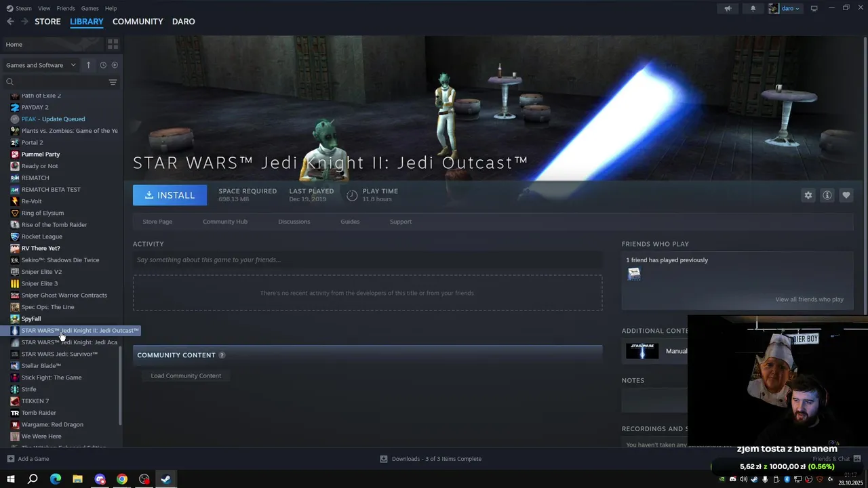Screen dimensions: 868x488
Task: Switch to the STORE tab
Action: [47, 22]
